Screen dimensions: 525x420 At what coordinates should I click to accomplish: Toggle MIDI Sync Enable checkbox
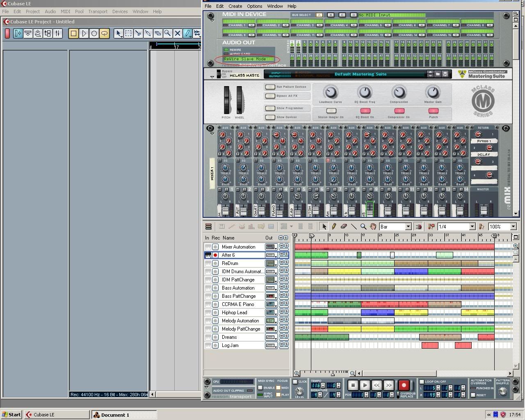click(260, 388)
